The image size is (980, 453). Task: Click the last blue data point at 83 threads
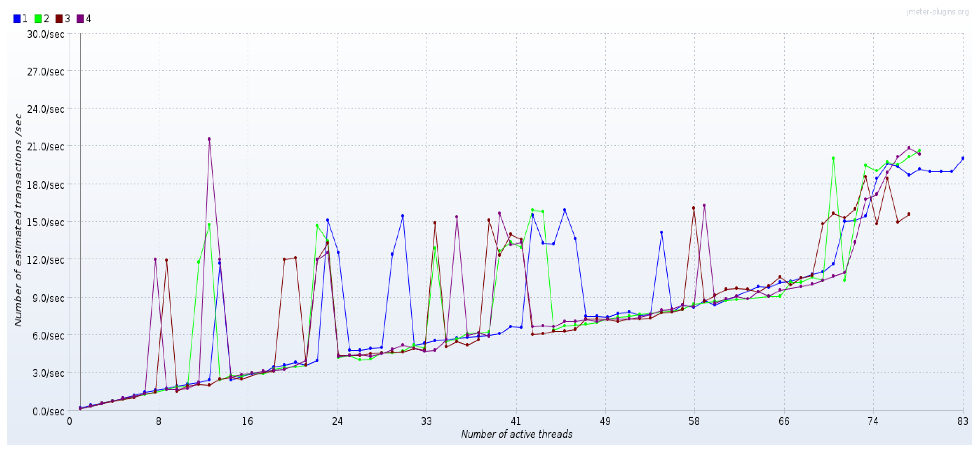[962, 158]
